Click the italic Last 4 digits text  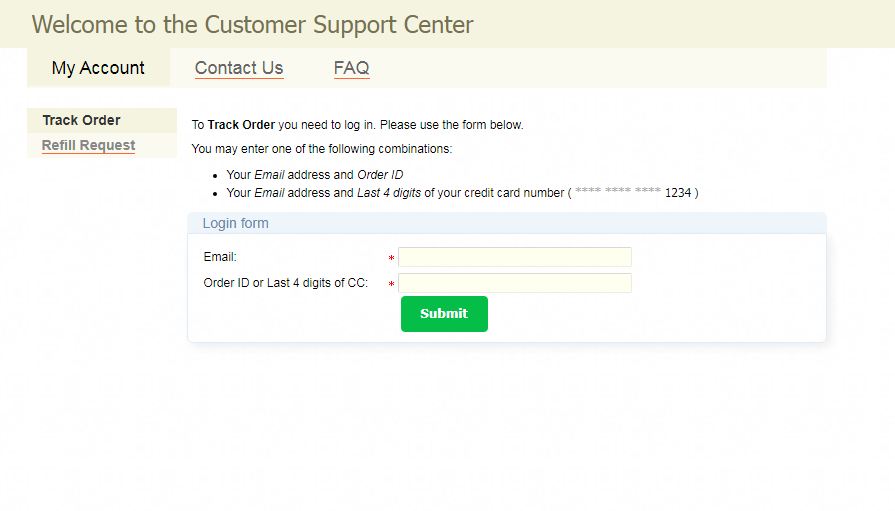tap(389, 193)
